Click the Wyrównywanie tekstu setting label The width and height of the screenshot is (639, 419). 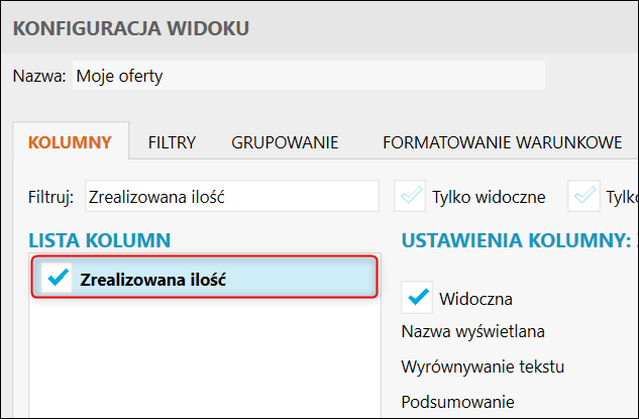pos(483,366)
